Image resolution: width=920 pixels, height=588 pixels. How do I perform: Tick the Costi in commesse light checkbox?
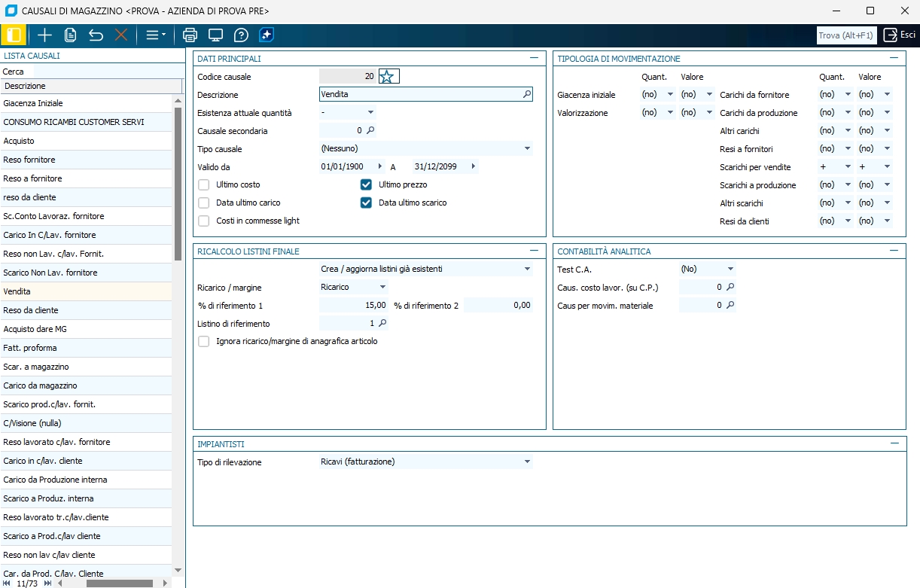click(204, 221)
